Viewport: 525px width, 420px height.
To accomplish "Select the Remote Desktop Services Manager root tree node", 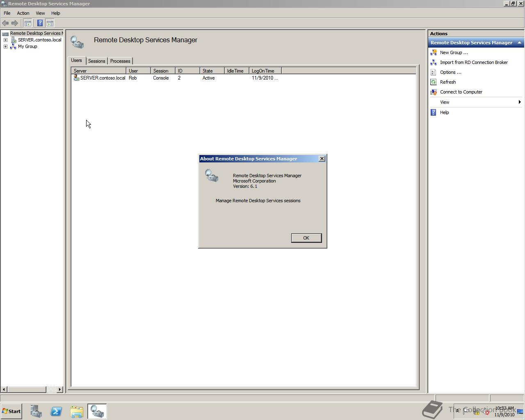I will click(36, 33).
